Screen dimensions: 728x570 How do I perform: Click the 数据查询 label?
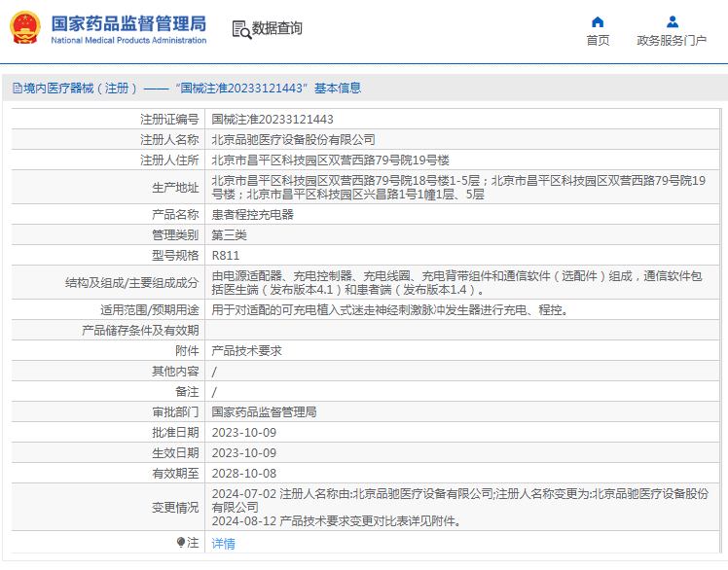276,28
